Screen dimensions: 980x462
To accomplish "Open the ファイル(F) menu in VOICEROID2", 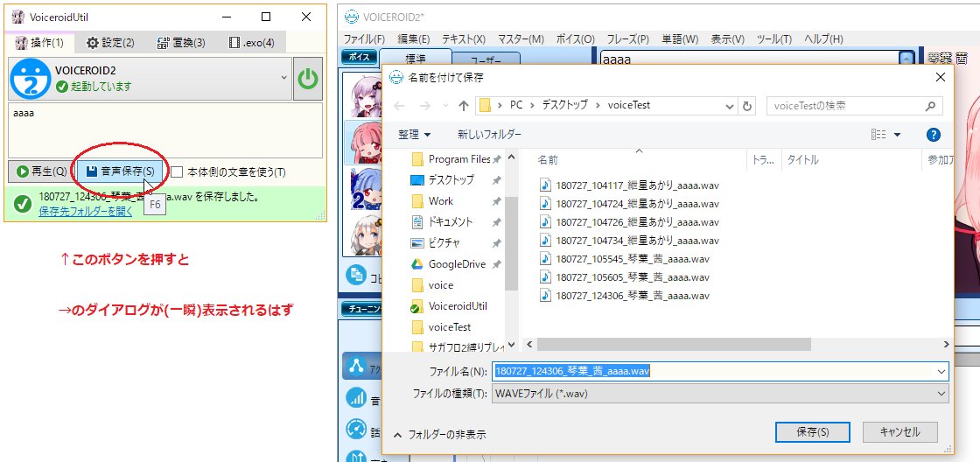I will (x=364, y=38).
